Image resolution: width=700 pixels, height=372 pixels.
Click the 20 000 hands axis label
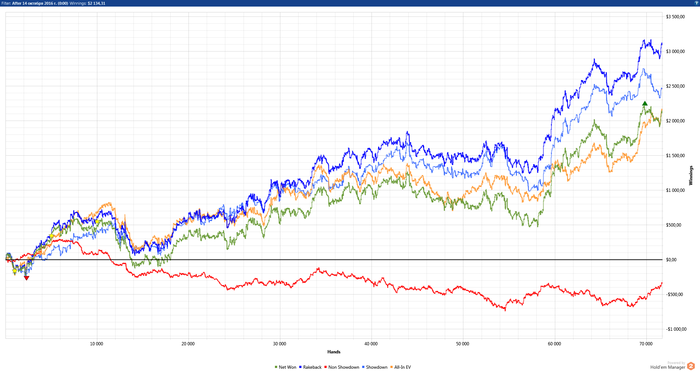(x=188, y=344)
